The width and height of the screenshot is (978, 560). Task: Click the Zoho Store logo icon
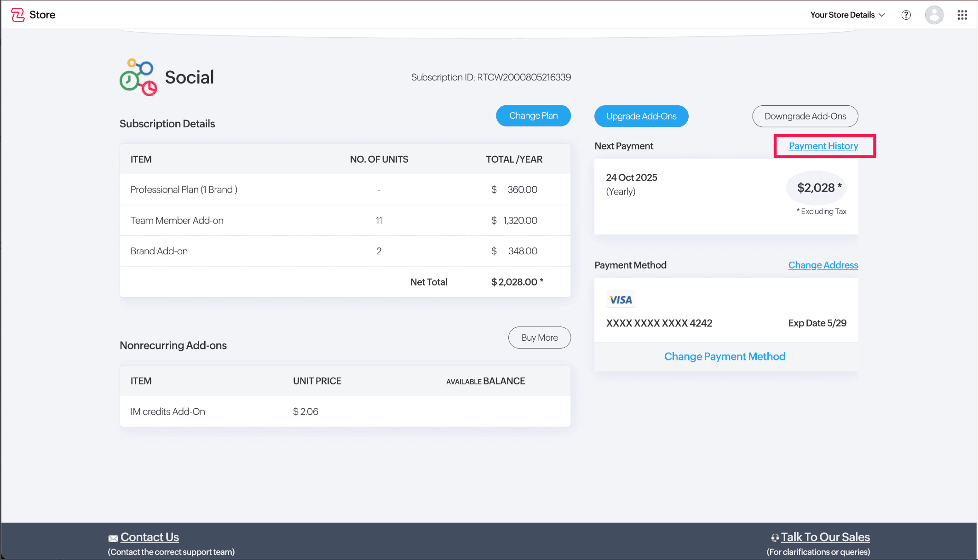point(17,15)
